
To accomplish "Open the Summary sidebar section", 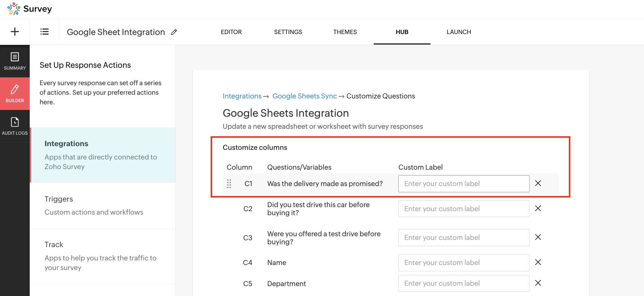I will point(15,61).
